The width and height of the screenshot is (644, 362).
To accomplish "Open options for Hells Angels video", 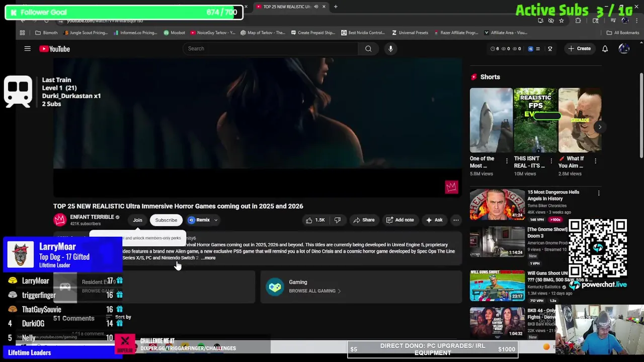I will tap(599, 193).
